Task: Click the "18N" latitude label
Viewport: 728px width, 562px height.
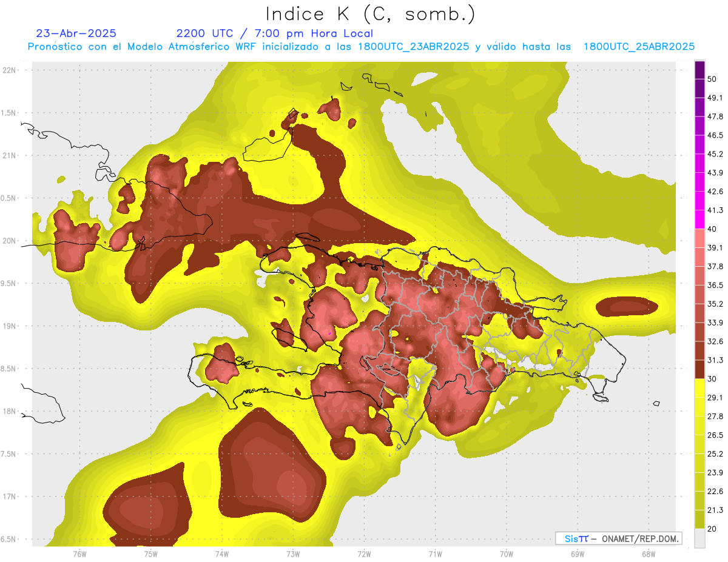Action: coord(8,411)
